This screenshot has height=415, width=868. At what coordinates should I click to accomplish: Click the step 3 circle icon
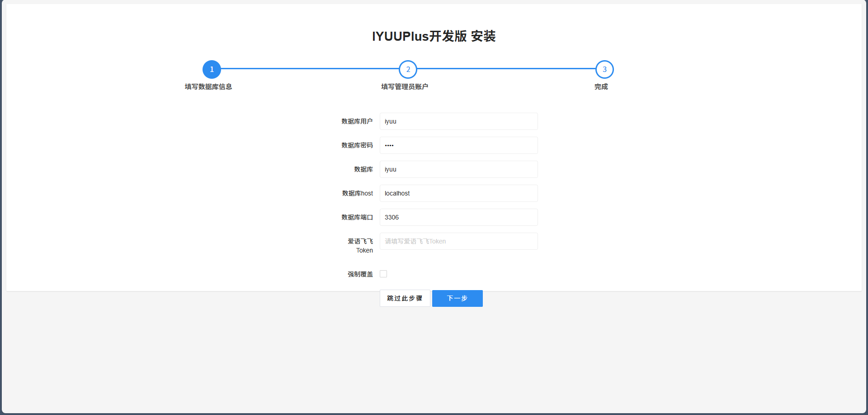[x=604, y=69]
